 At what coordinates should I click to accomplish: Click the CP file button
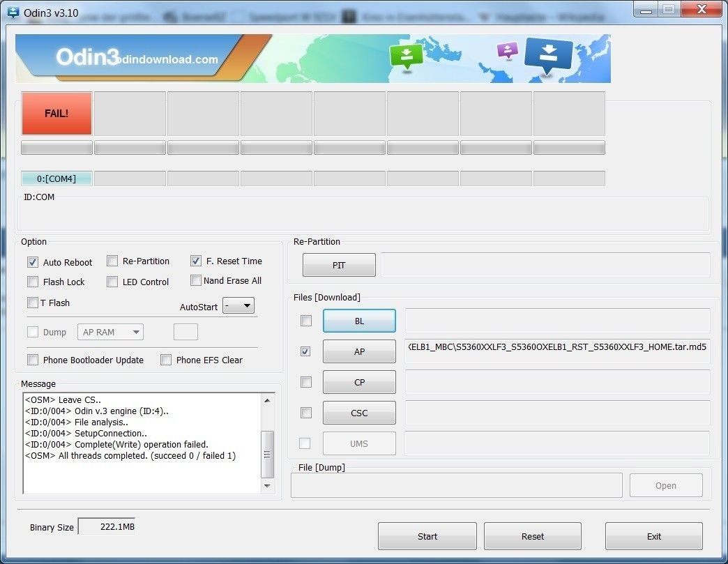tap(359, 382)
